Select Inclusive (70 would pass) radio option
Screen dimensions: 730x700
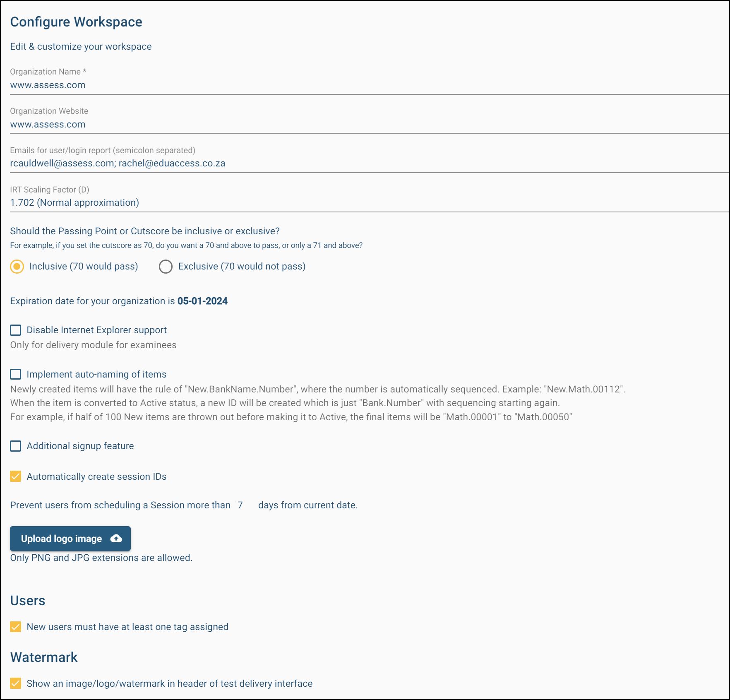(x=17, y=267)
